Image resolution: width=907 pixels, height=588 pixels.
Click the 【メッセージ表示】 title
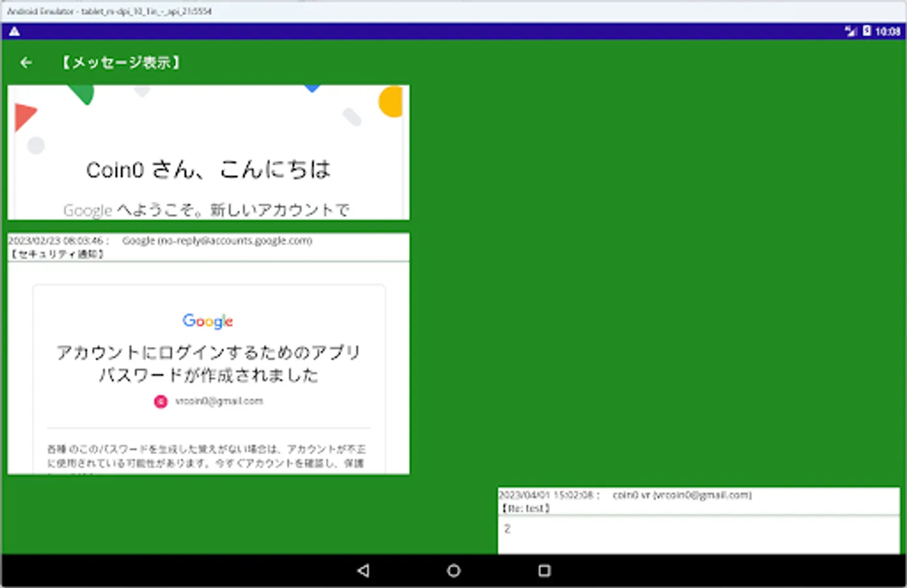click(121, 63)
